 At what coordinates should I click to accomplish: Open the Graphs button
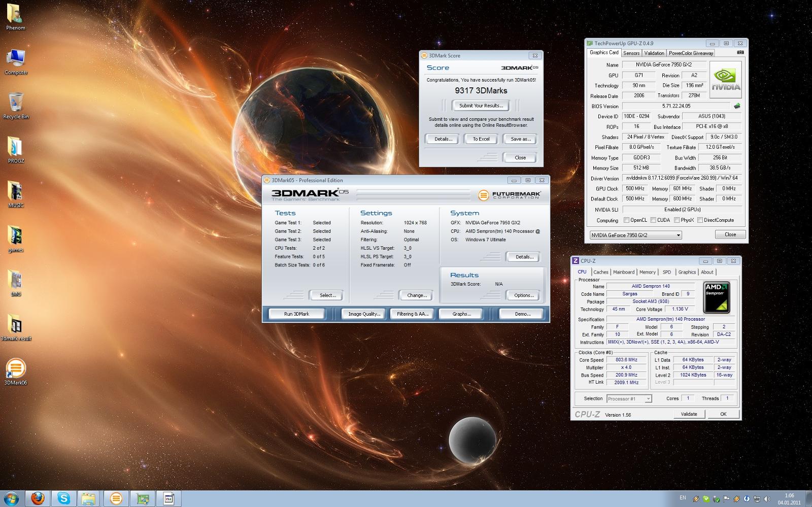(x=462, y=314)
